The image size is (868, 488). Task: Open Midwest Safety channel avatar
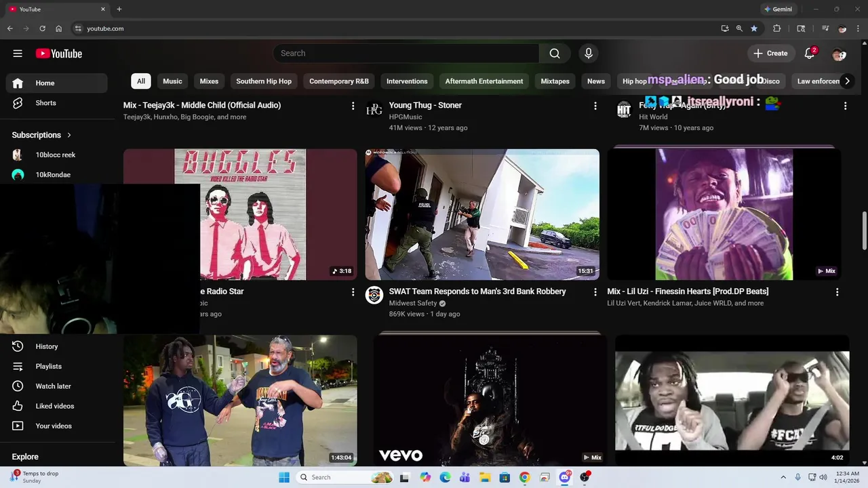374,295
